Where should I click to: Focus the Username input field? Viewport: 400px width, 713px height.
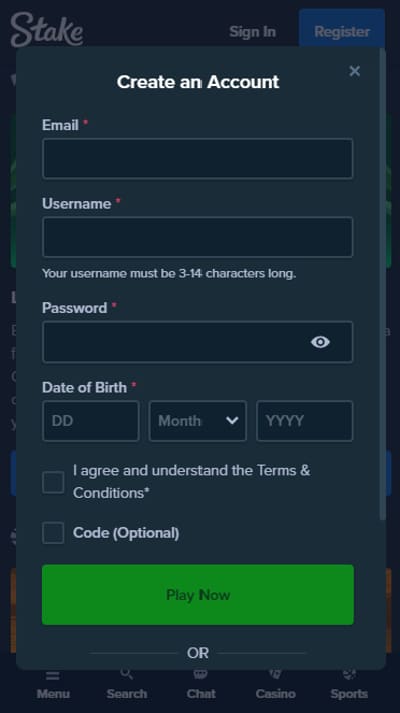[198, 237]
